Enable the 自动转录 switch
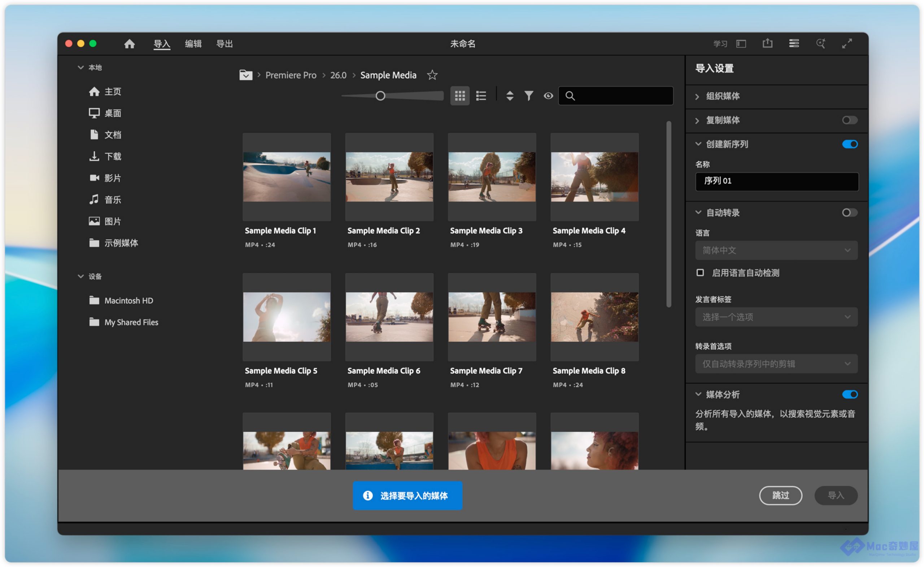924x567 pixels. 849,213
